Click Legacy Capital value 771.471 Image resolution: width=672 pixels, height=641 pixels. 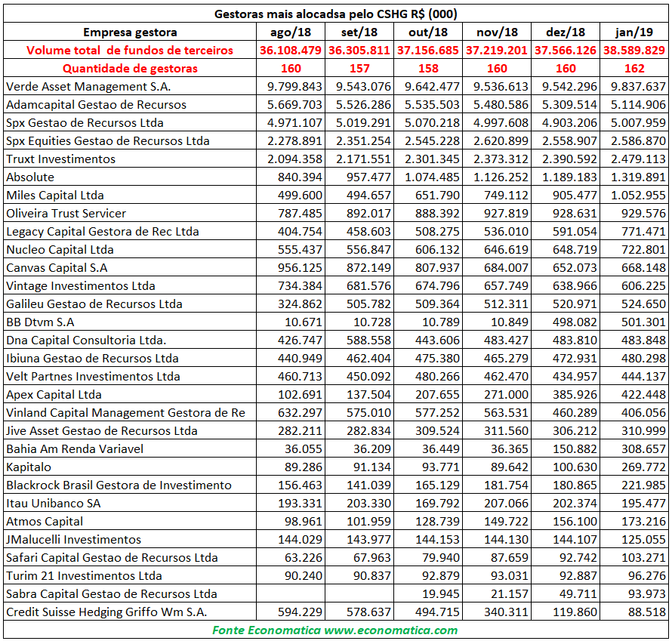coord(643,231)
